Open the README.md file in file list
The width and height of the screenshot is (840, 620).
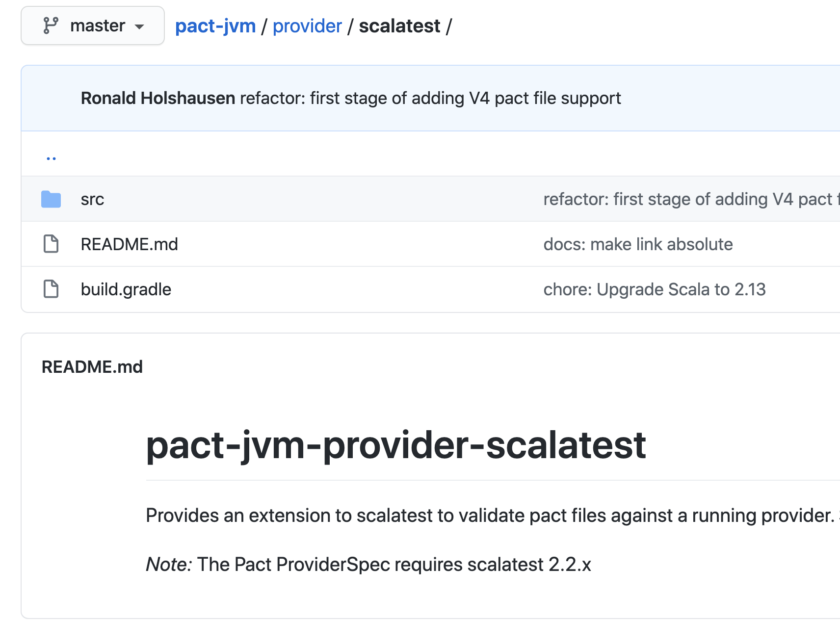tap(129, 244)
